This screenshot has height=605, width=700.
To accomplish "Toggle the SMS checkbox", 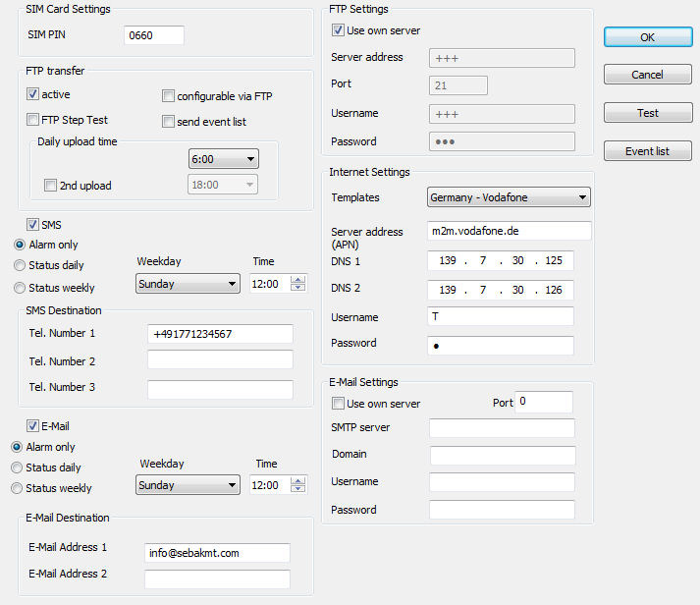I will click(32, 224).
